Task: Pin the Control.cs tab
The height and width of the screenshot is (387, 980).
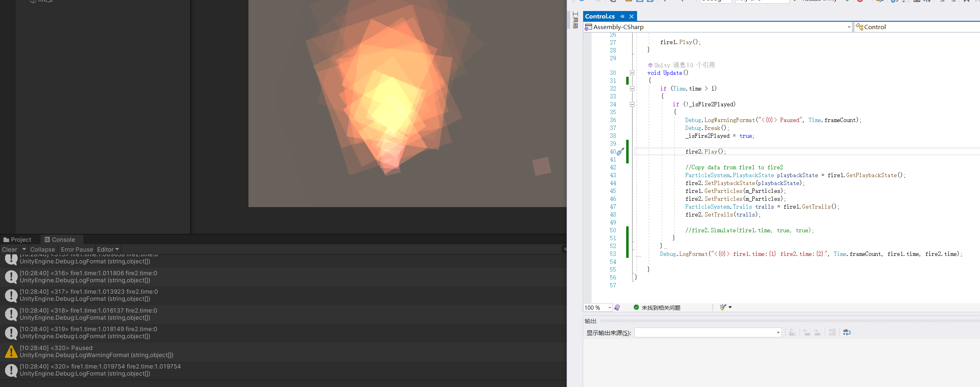Action: [x=622, y=16]
